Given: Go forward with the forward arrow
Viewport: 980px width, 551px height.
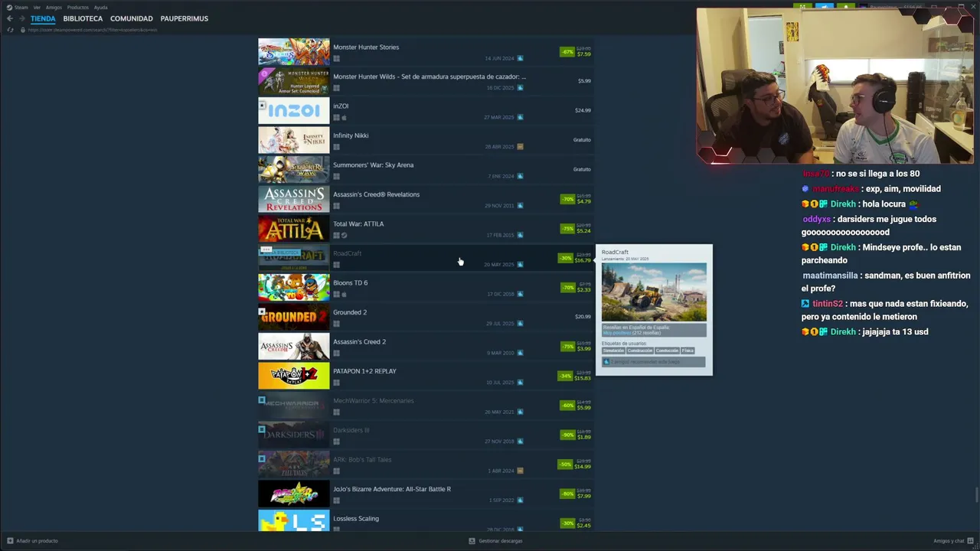Looking at the screenshot, I should 21,18.
